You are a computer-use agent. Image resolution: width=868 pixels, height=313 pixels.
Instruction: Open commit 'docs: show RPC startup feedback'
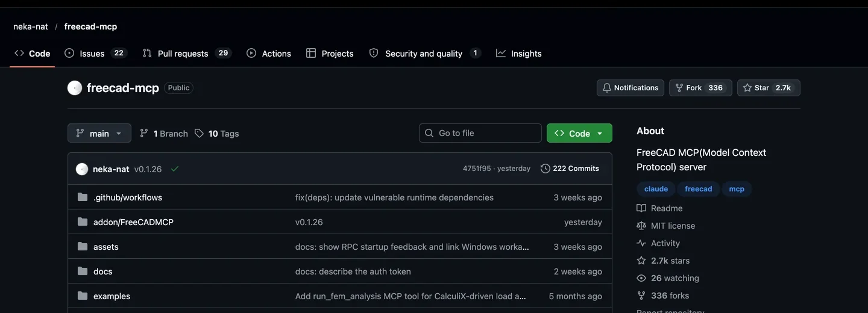(412, 247)
